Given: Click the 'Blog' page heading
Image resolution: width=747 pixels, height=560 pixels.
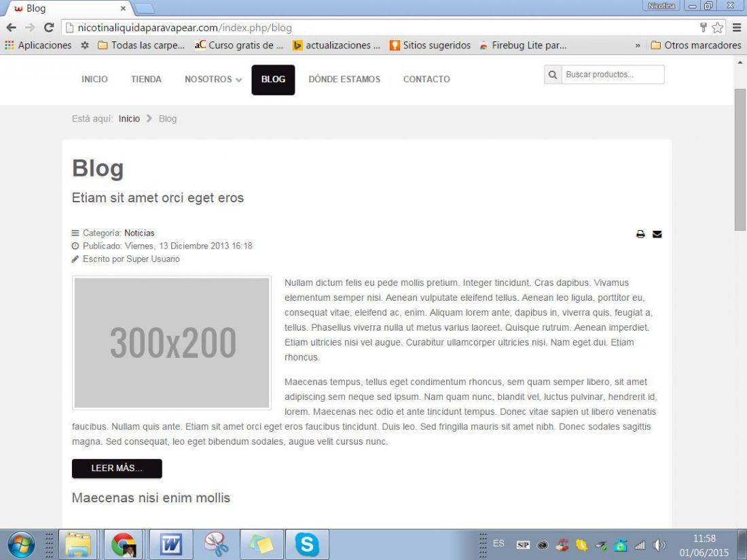Looking at the screenshot, I should pos(98,168).
